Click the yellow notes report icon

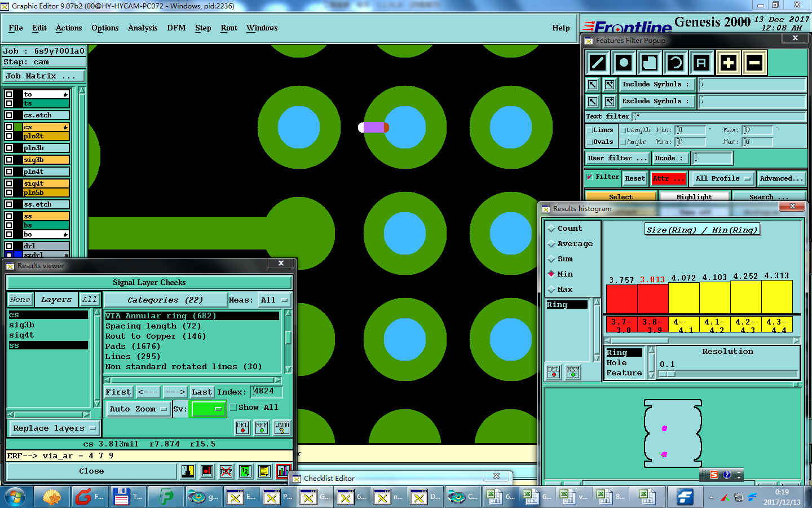[264, 471]
